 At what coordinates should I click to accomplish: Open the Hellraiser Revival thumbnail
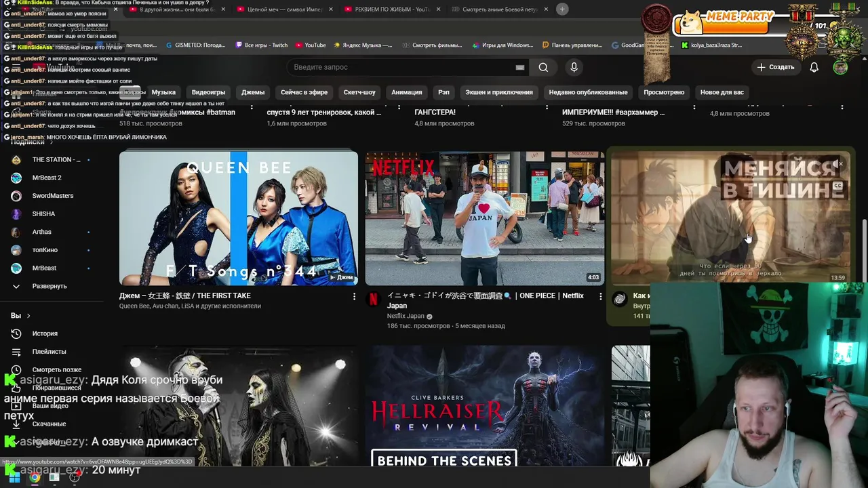[x=485, y=406]
